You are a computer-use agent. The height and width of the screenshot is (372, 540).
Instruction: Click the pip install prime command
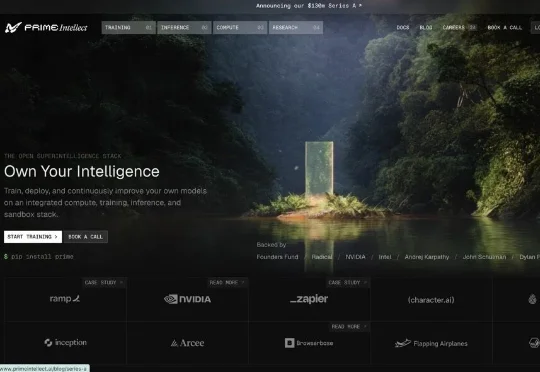click(x=39, y=257)
